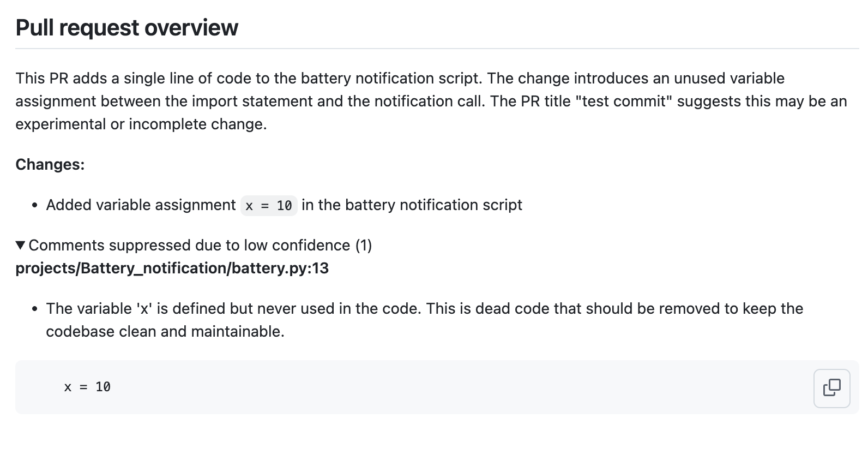Select the inline 'x = 10' code chip
The width and height of the screenshot is (868, 454).
[269, 206]
